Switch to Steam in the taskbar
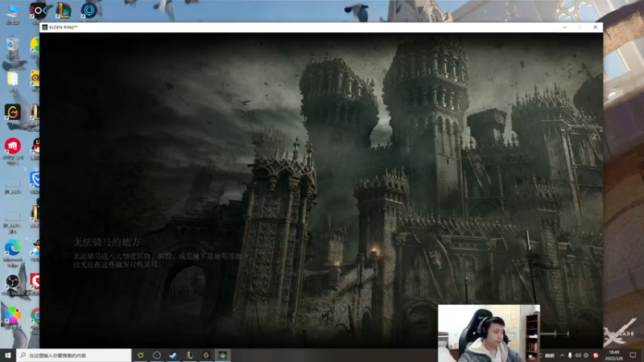Viewport: 644px width, 362px height. pyautogui.click(x=173, y=355)
